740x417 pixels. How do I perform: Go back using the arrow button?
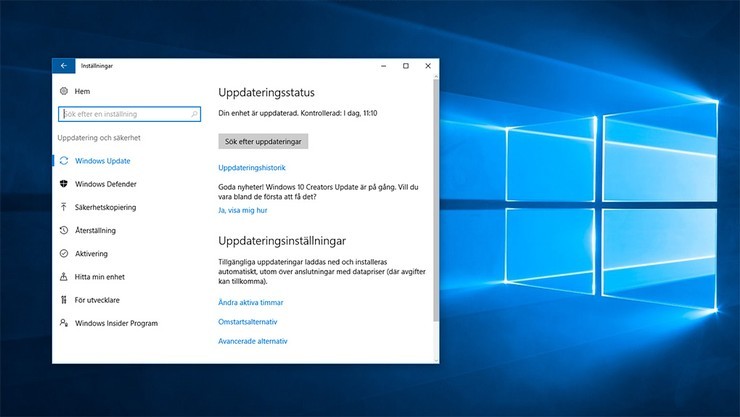coord(64,66)
